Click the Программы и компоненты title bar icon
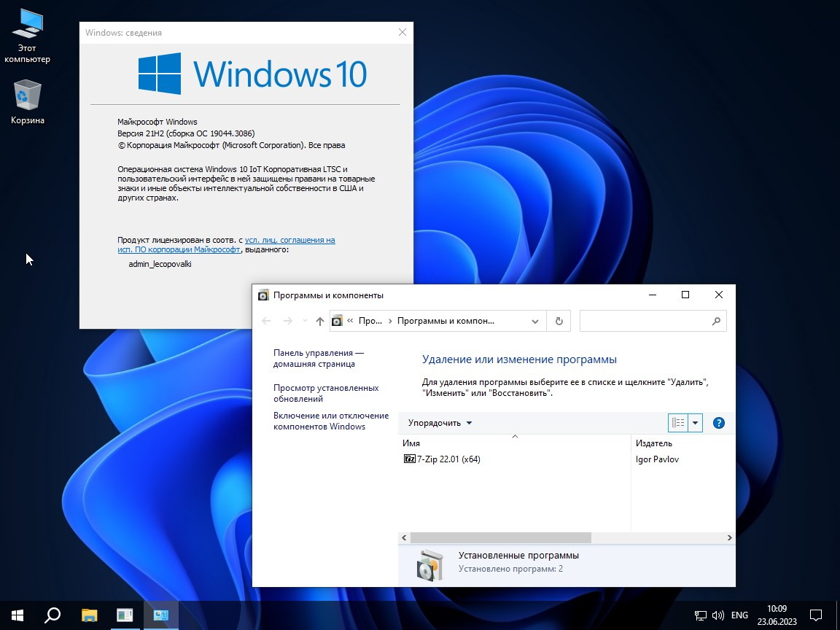The image size is (840, 630). [x=263, y=295]
